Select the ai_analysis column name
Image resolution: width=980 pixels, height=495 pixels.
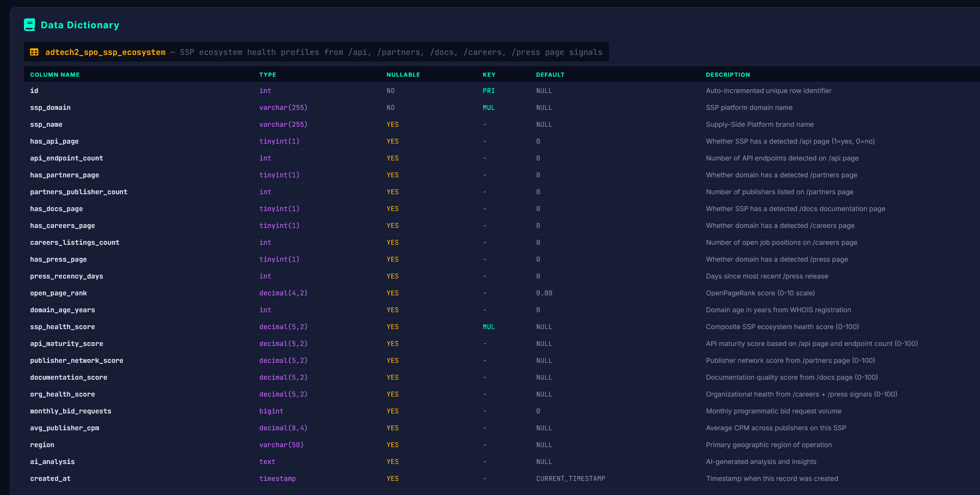[52, 462]
